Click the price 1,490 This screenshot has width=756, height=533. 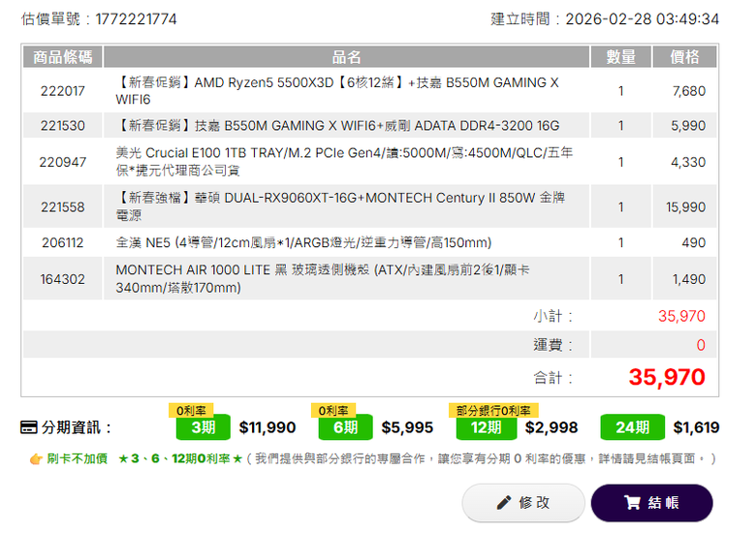click(689, 279)
